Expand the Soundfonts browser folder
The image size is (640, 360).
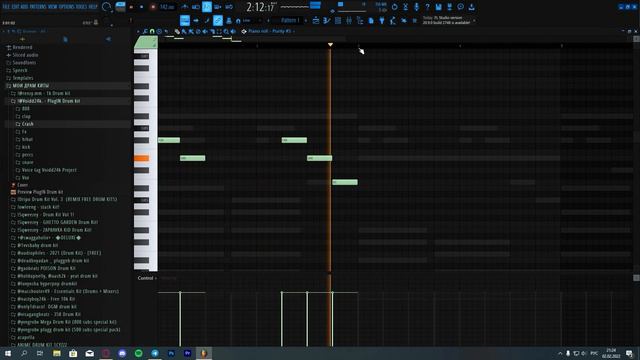click(20, 63)
